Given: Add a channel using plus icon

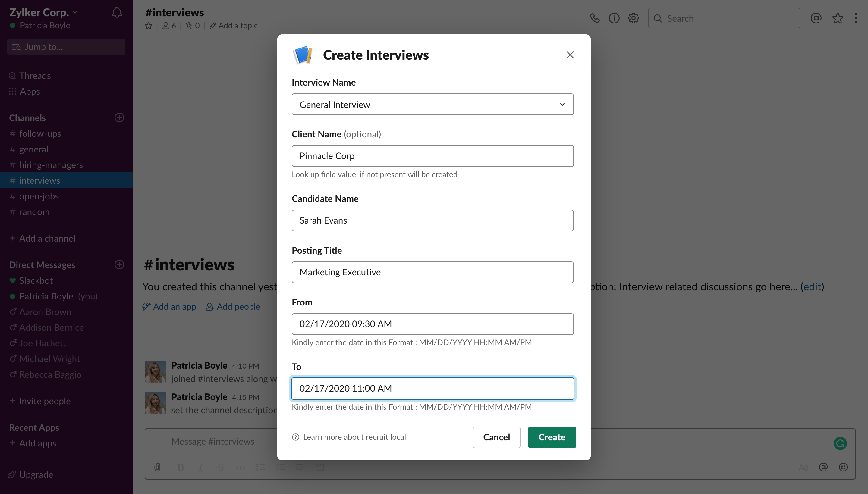Looking at the screenshot, I should [119, 117].
